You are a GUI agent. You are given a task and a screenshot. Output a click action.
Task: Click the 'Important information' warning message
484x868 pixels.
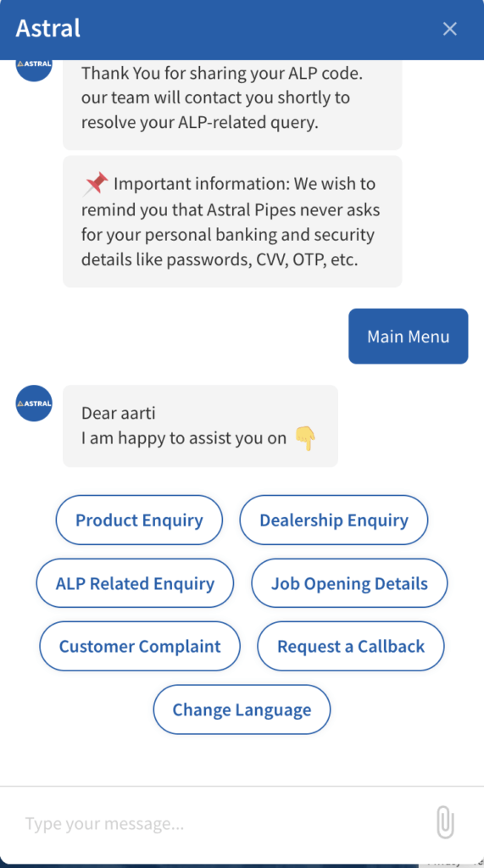click(232, 221)
